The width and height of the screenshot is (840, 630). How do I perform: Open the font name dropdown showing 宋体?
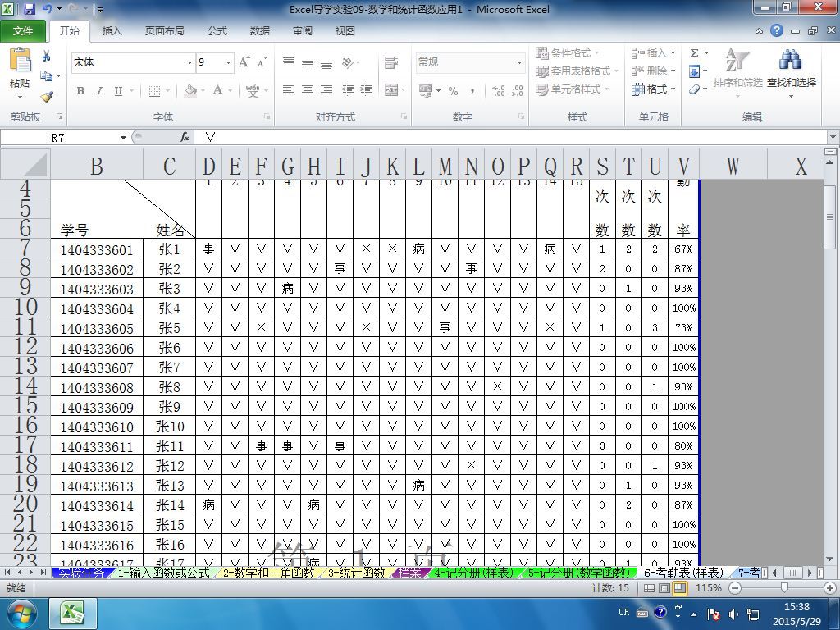click(189, 62)
